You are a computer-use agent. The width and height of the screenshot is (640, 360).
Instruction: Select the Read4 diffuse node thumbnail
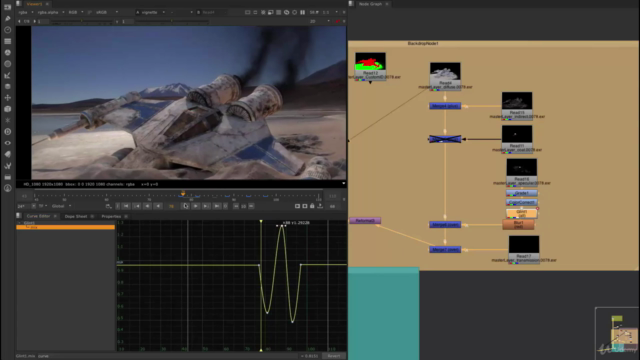tap(445, 71)
